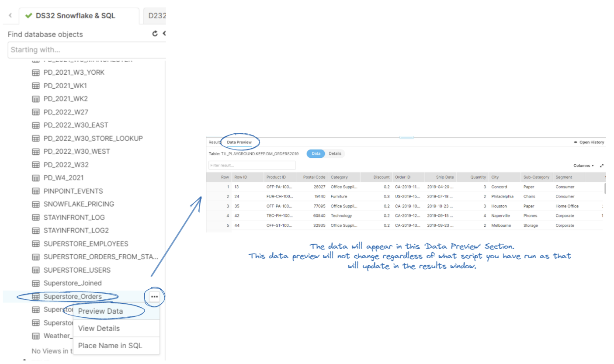
Task: Select the PD_2021_W3_YORK table
Action: coord(74,73)
